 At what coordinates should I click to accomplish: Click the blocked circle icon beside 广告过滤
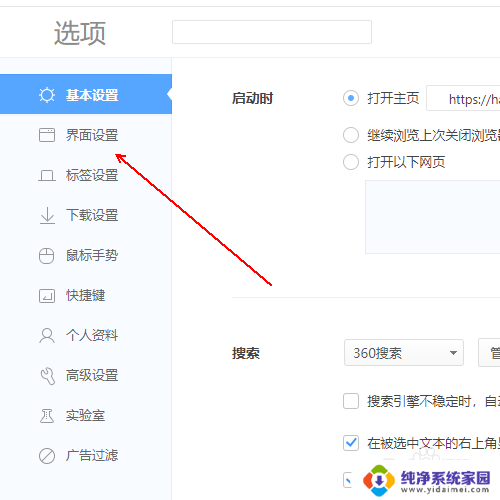click(x=47, y=456)
